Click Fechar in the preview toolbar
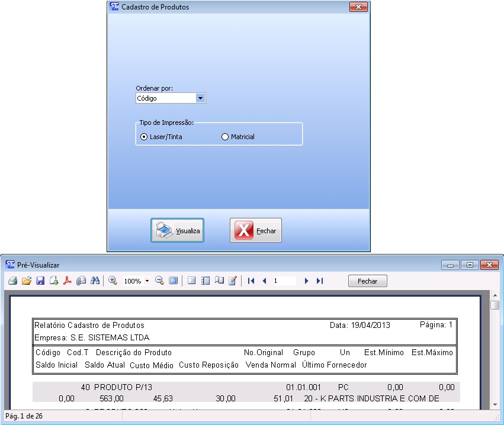 (367, 281)
